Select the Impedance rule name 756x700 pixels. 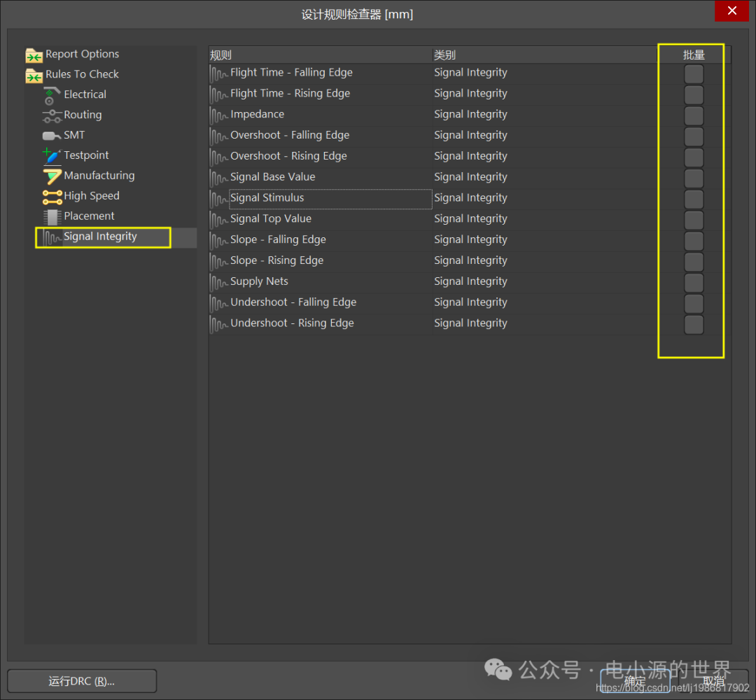point(257,114)
